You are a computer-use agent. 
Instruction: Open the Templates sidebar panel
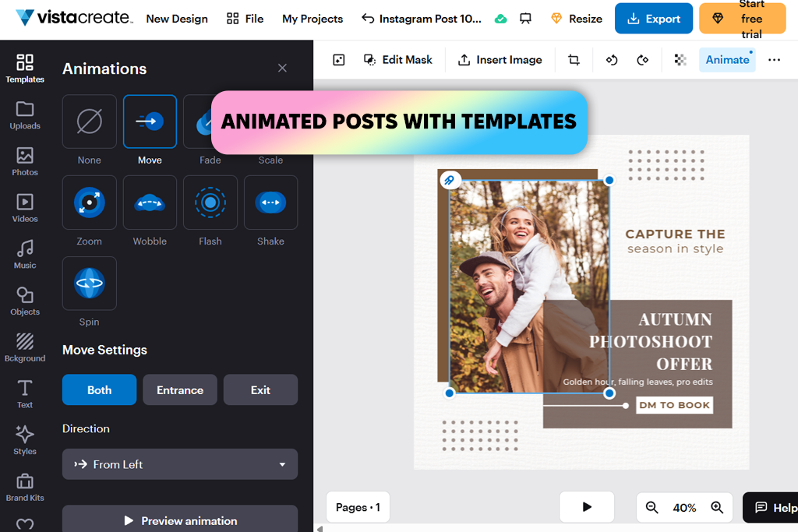24,69
